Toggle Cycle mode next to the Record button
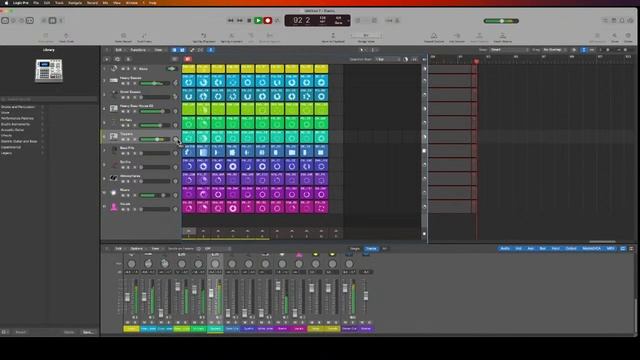The image size is (640, 360). 277,20
